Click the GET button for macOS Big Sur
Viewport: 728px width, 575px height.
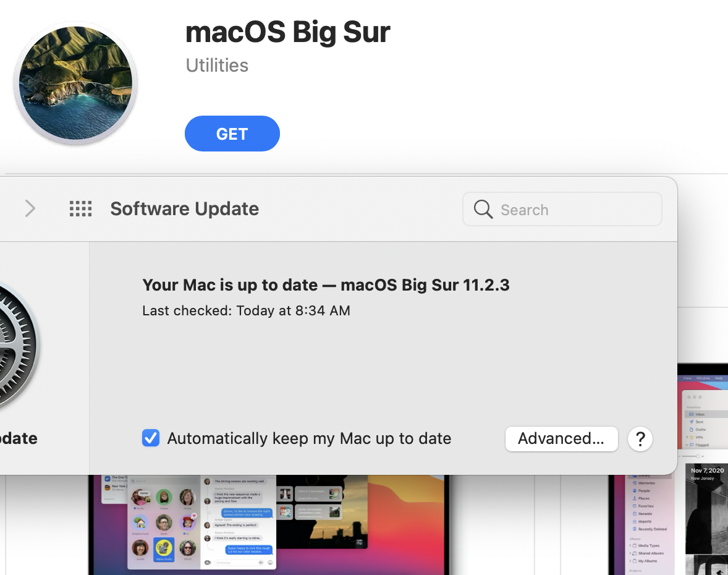tap(232, 134)
